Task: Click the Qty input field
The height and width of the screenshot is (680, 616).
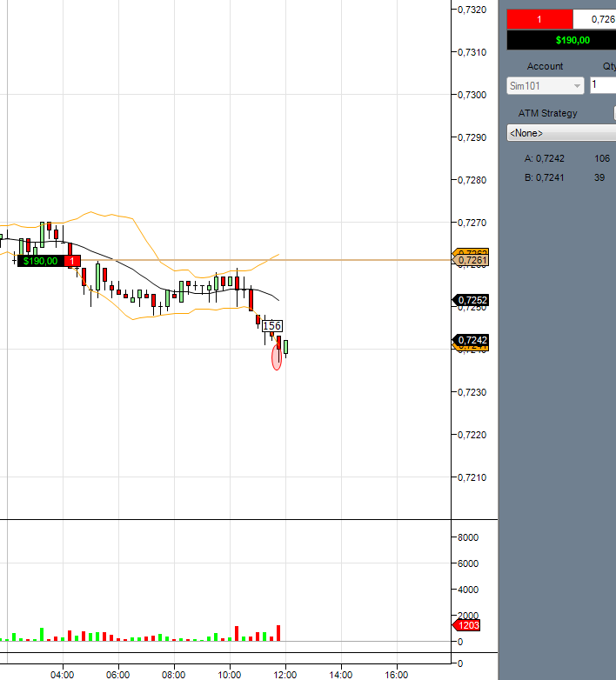Action: click(603, 85)
